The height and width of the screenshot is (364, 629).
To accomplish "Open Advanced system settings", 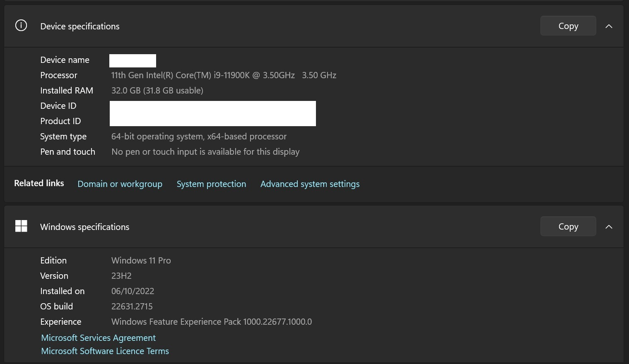I will point(310,184).
